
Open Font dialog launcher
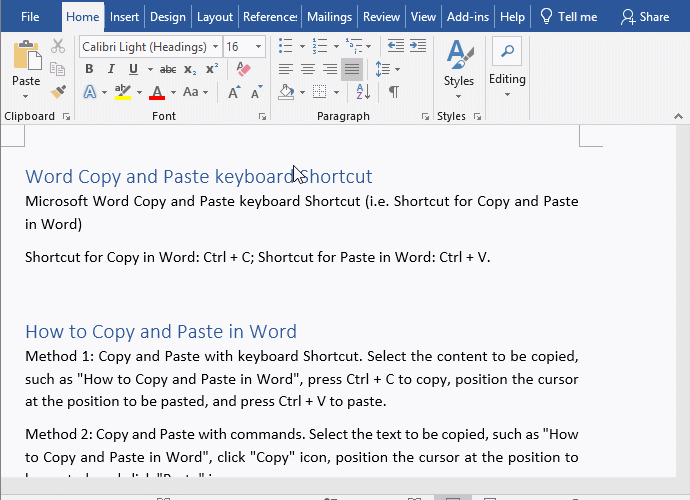[262, 116]
